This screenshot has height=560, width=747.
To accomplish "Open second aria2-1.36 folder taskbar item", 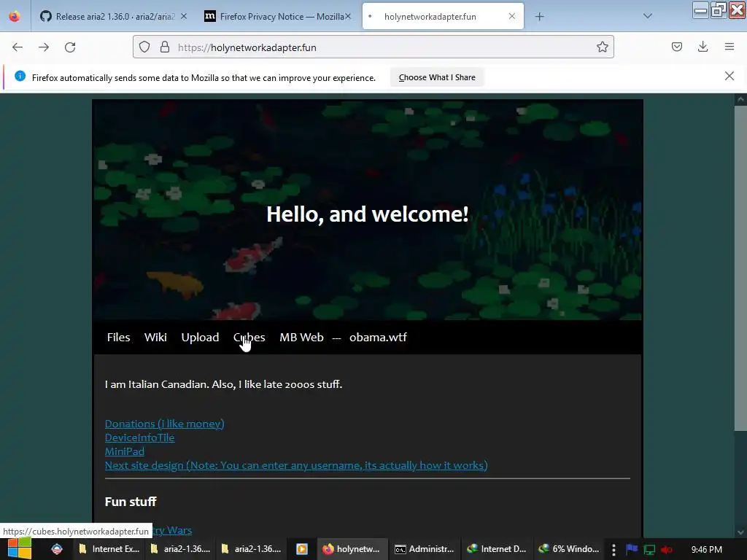I will [x=251, y=549].
